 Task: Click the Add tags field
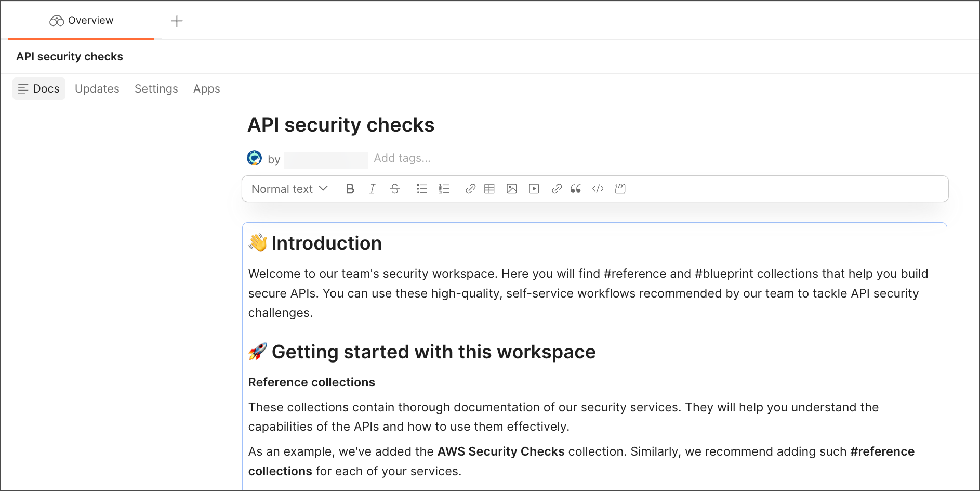402,158
